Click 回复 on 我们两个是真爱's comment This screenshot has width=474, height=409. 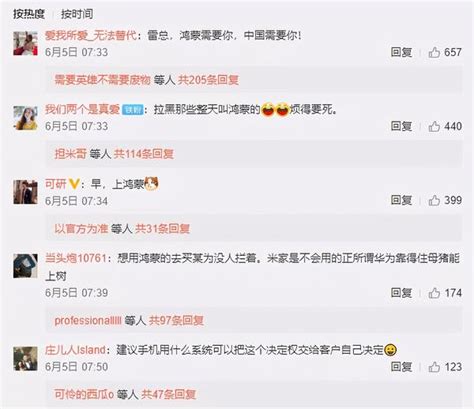coord(401,126)
